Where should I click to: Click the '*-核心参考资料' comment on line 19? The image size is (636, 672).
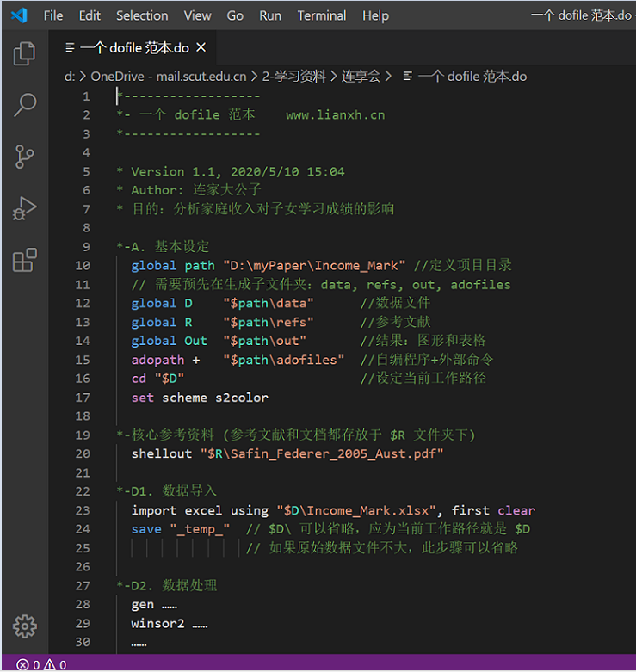coord(165,435)
